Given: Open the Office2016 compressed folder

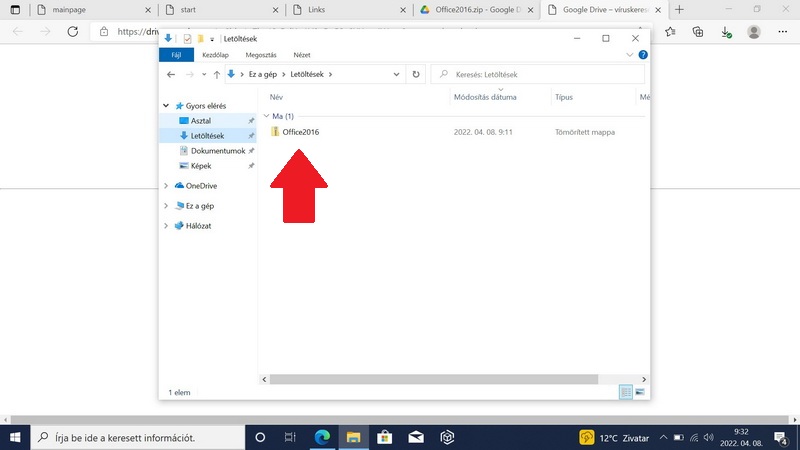Looking at the screenshot, I should (x=301, y=132).
